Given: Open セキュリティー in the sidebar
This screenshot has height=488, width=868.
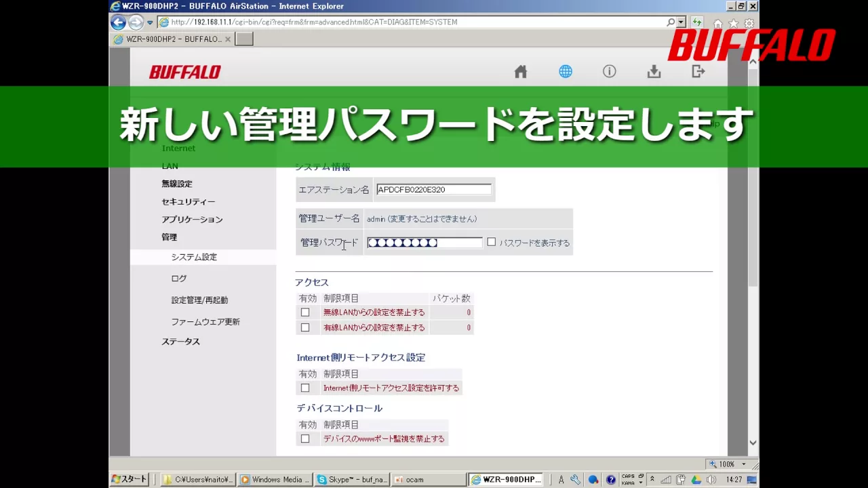Looking at the screenshot, I should point(188,201).
